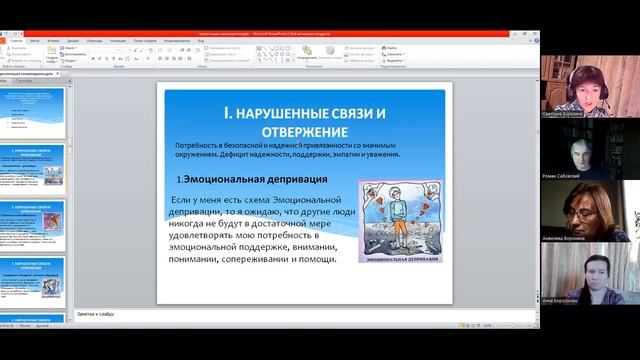Toggle strikethrough formatting
This screenshot has width=640, height=360.
click(120, 59)
